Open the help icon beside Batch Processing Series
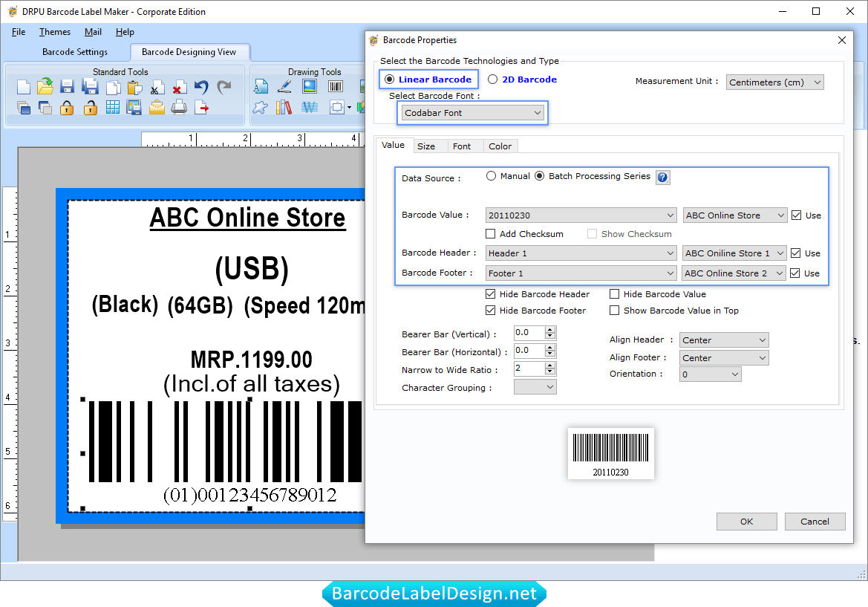 [x=662, y=178]
